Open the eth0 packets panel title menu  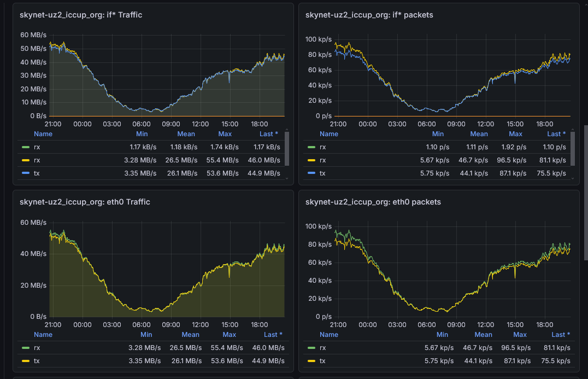click(x=373, y=202)
